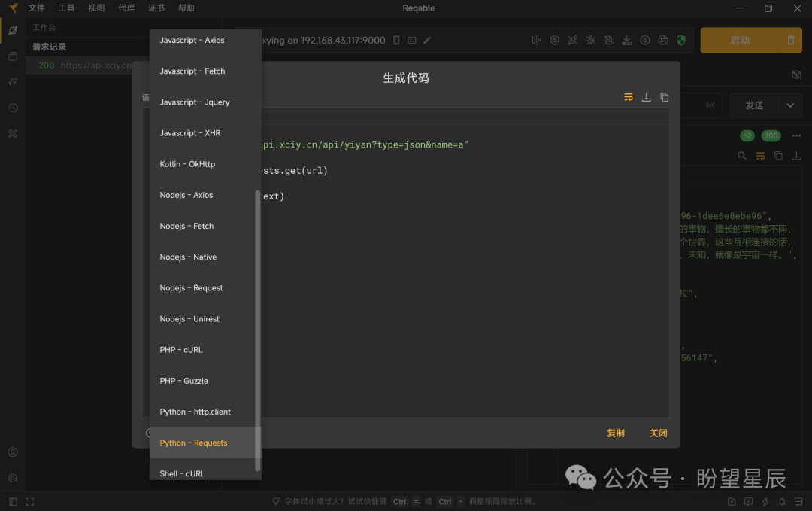Toggle the breakpoint icon in proxy toolbar

tap(537, 41)
